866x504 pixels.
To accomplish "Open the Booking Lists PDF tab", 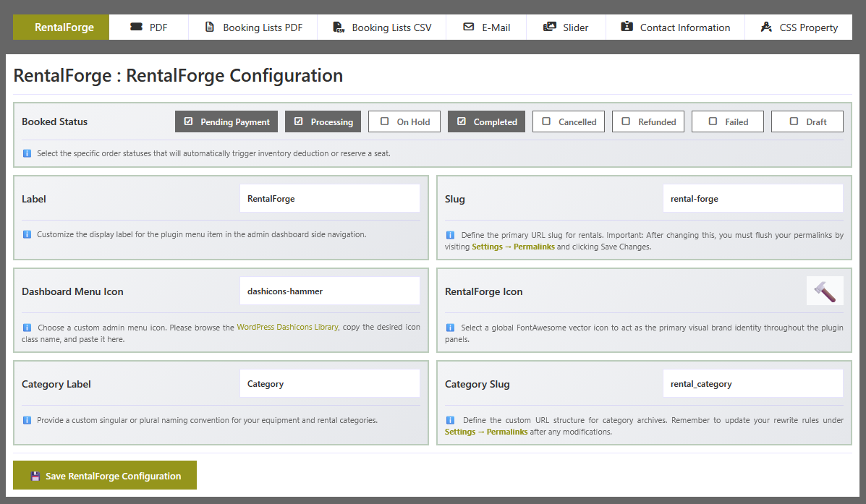I will pos(253,27).
